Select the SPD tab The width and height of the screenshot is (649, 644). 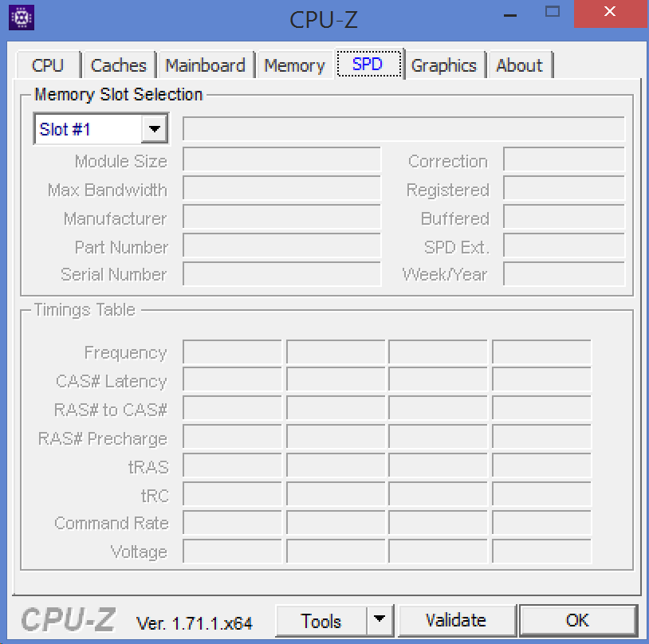368,64
